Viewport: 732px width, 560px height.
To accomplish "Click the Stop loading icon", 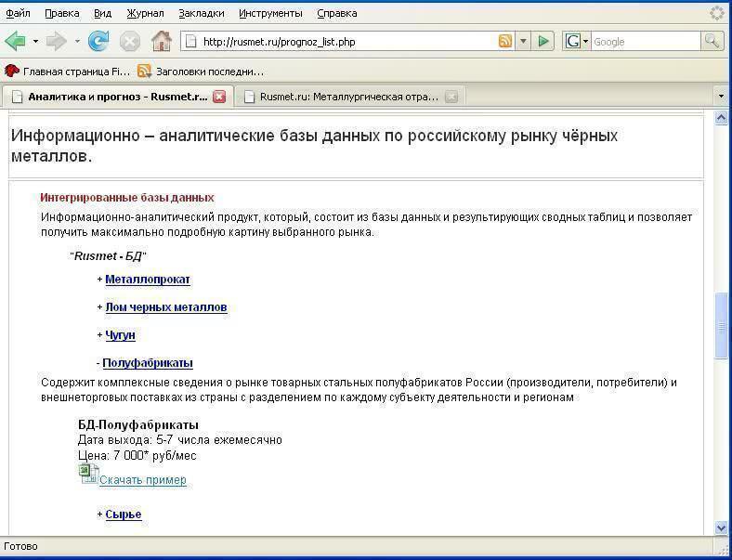I will [130, 41].
